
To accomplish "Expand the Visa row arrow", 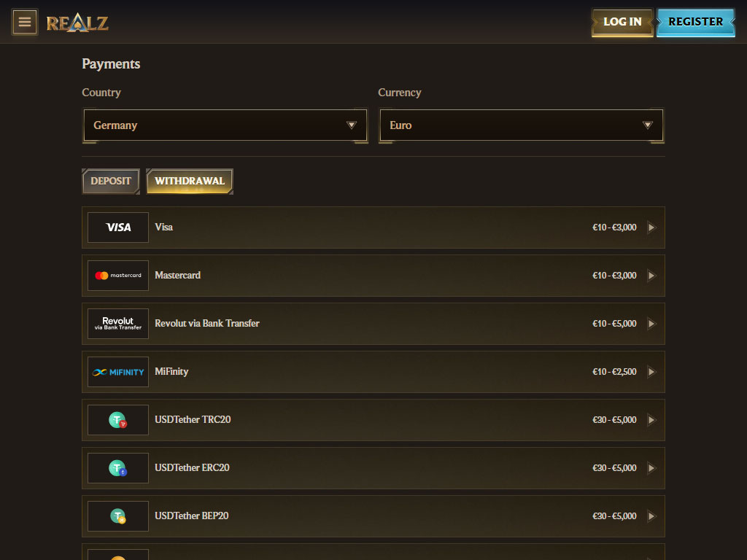I will (651, 227).
